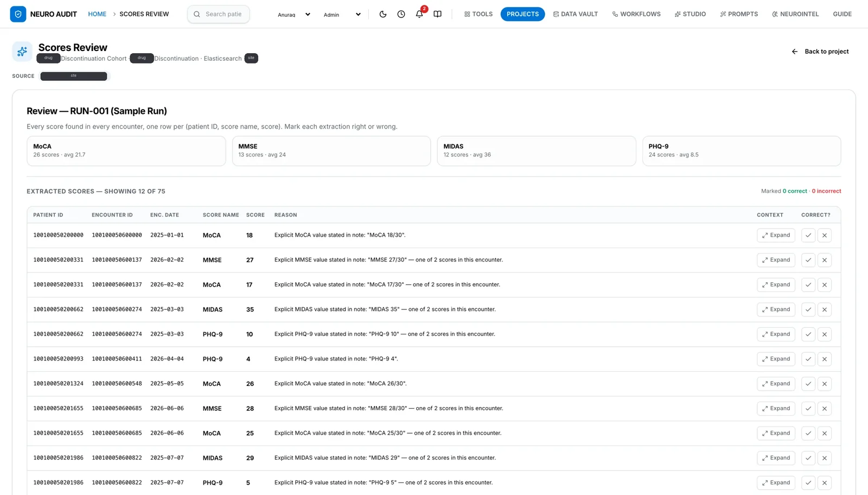Open the Admin role dropdown
868x495 pixels.
click(342, 15)
